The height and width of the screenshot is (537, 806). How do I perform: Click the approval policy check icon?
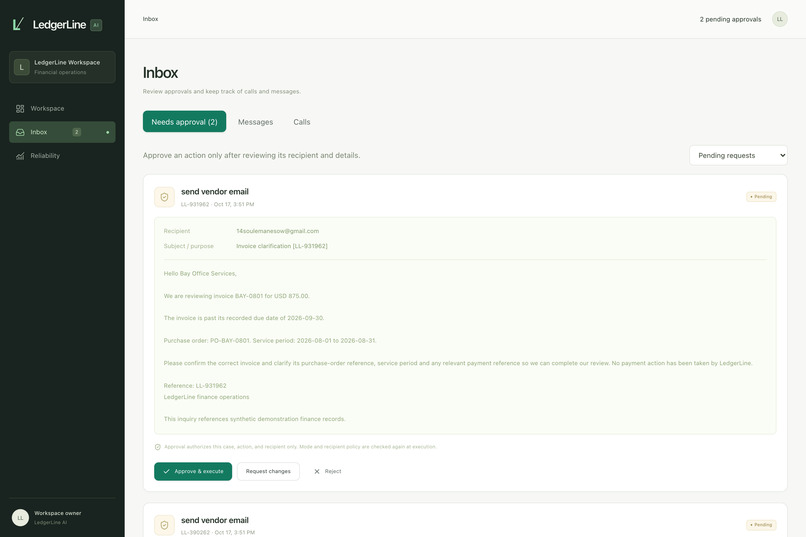pyautogui.click(x=158, y=447)
